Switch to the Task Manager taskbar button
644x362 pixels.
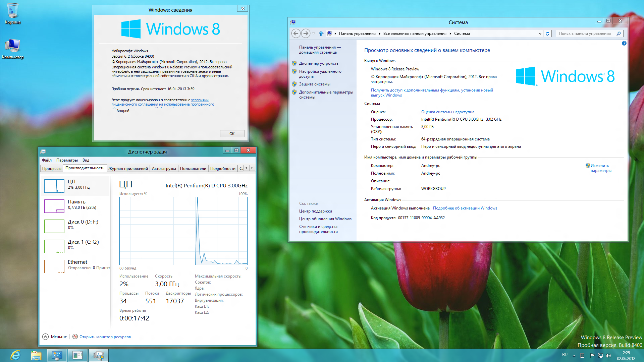click(98, 355)
